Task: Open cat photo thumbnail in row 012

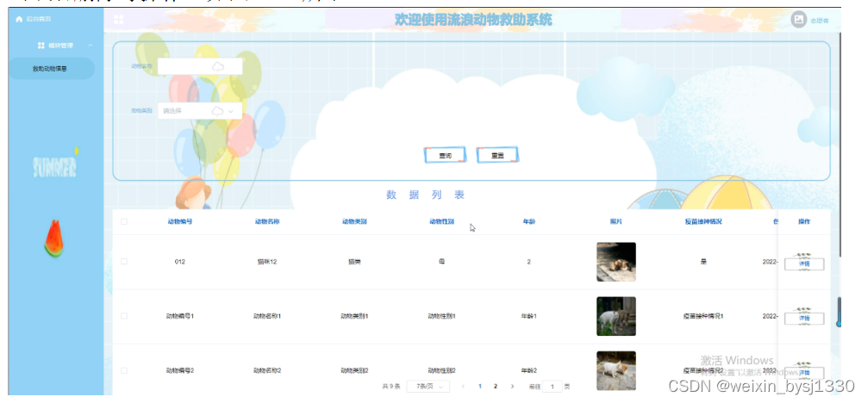Action: click(x=616, y=262)
